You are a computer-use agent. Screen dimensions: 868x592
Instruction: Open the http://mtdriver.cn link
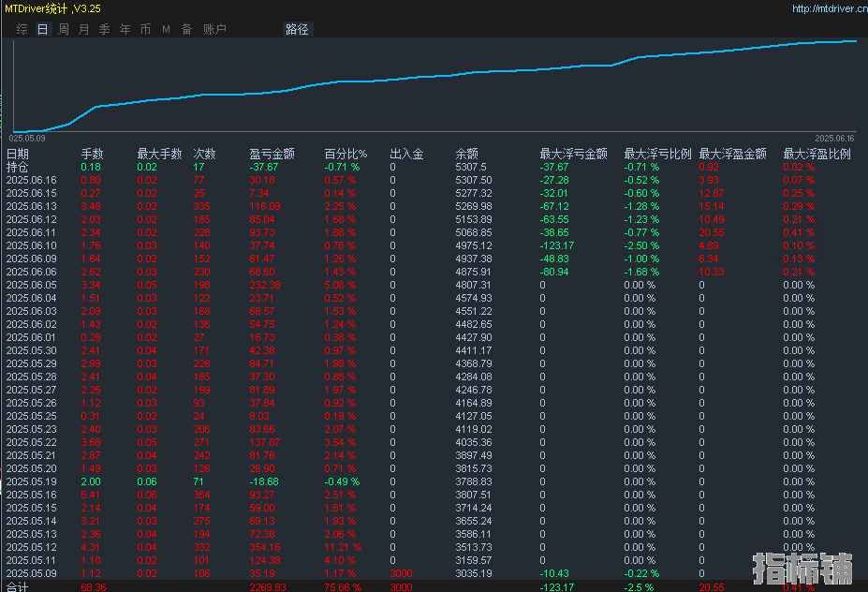830,8
